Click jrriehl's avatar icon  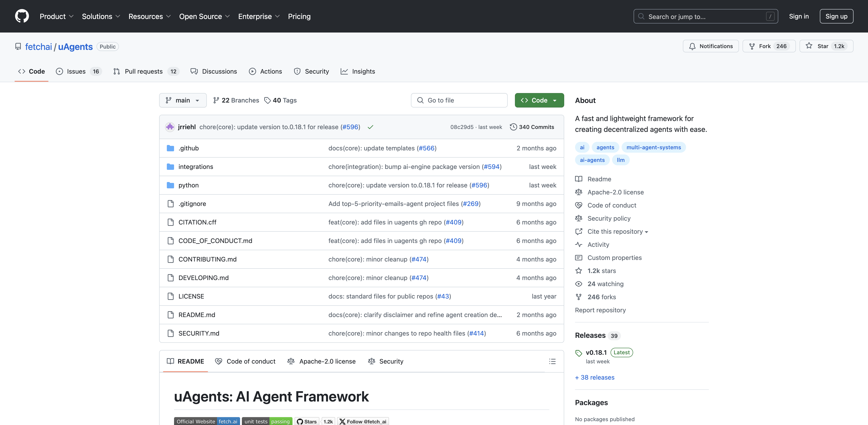(x=170, y=127)
